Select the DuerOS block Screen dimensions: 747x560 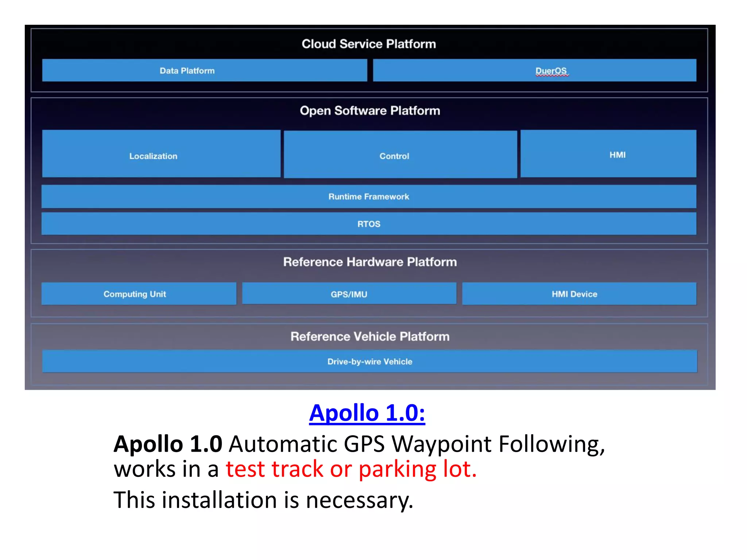534,70
